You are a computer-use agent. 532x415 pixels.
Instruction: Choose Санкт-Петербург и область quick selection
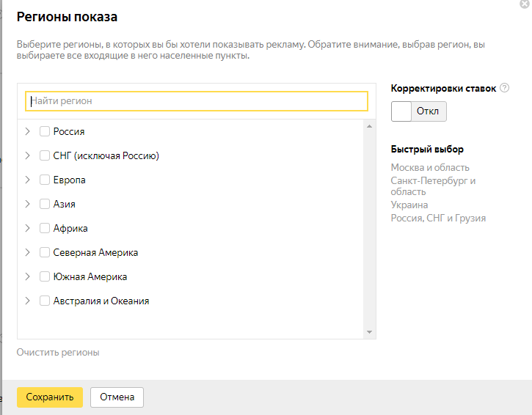tap(433, 186)
